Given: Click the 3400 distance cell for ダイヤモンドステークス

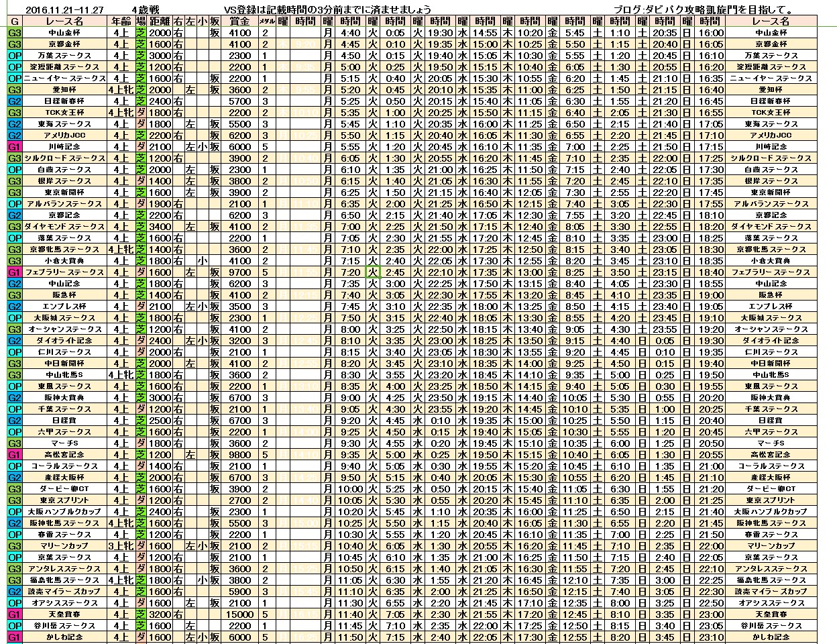Looking at the screenshot, I should coord(159,227).
